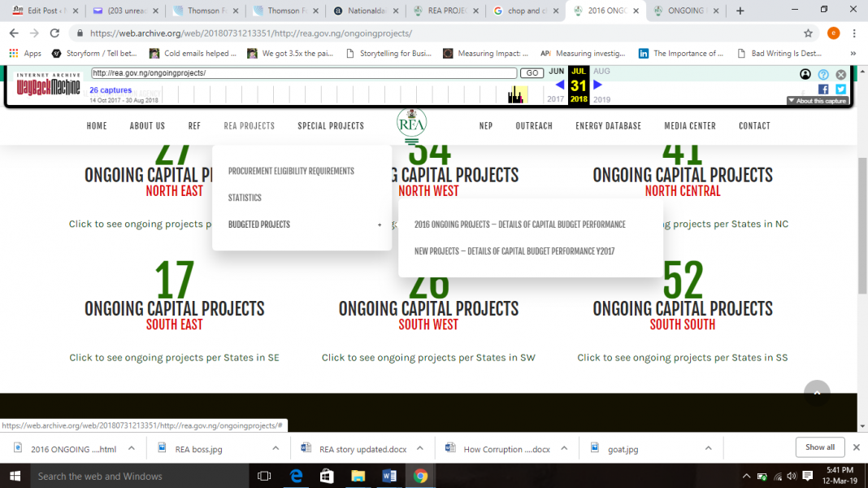868x488 pixels.
Task: Expand the Budgeted Projects submenu
Action: click(379, 224)
